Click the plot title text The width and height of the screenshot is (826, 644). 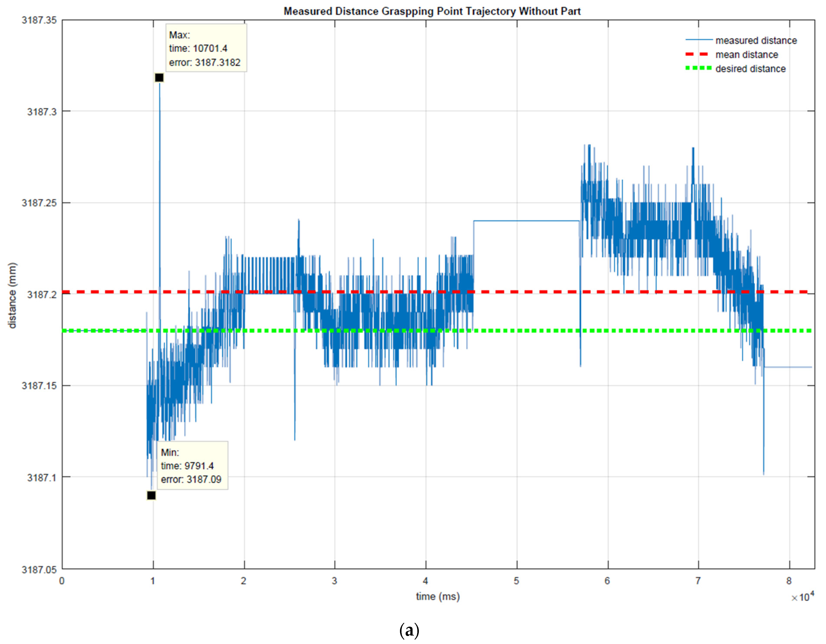click(432, 11)
